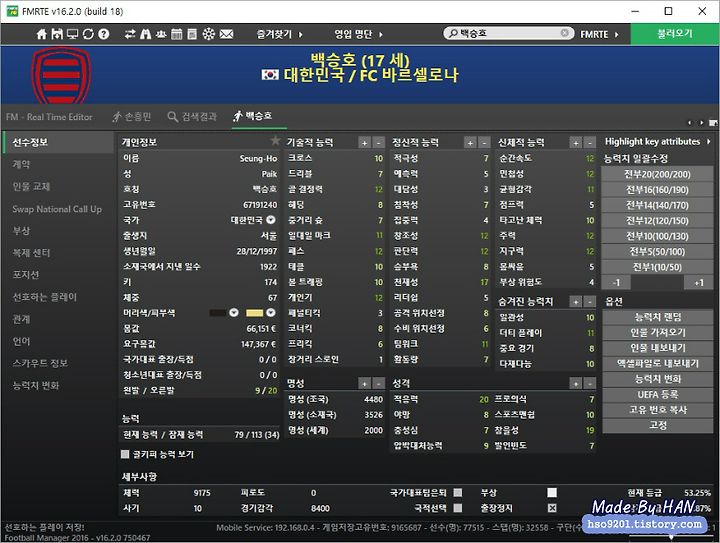Toggle the 국가대표팀은퇴 checkbox
Image resolution: width=720 pixels, height=543 pixels.
pyautogui.click(x=458, y=493)
